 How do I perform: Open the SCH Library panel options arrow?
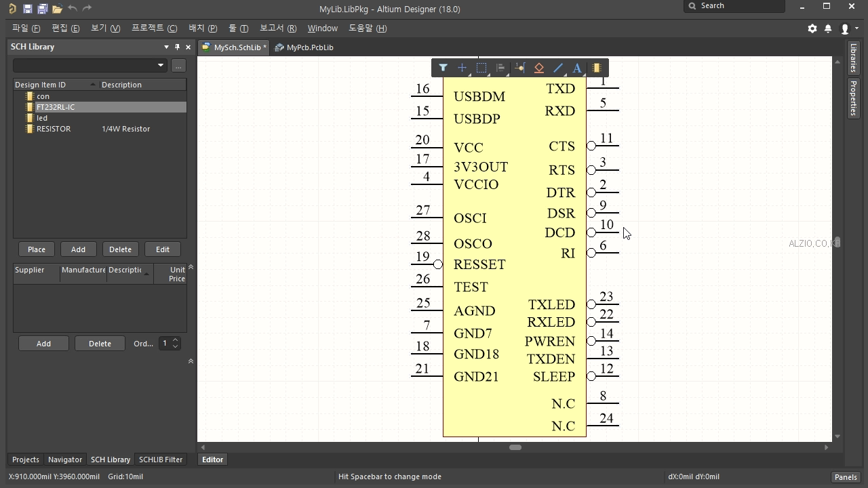166,47
